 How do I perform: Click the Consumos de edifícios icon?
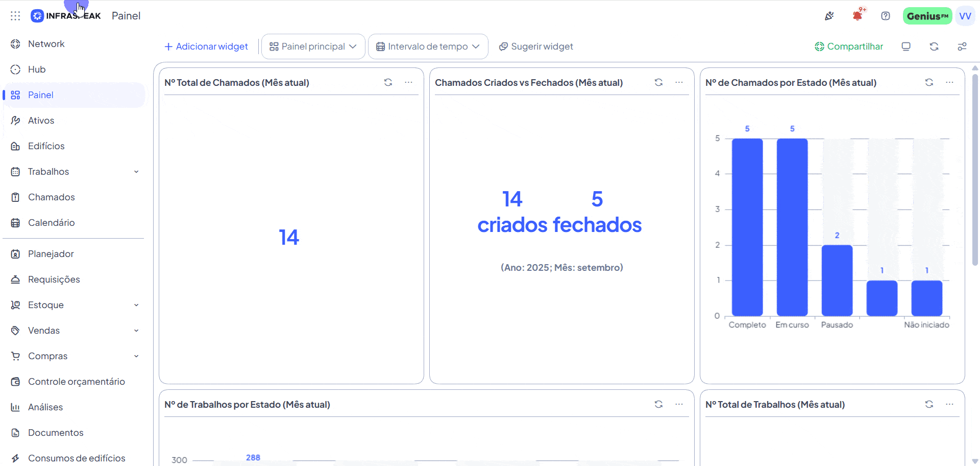[15, 458]
